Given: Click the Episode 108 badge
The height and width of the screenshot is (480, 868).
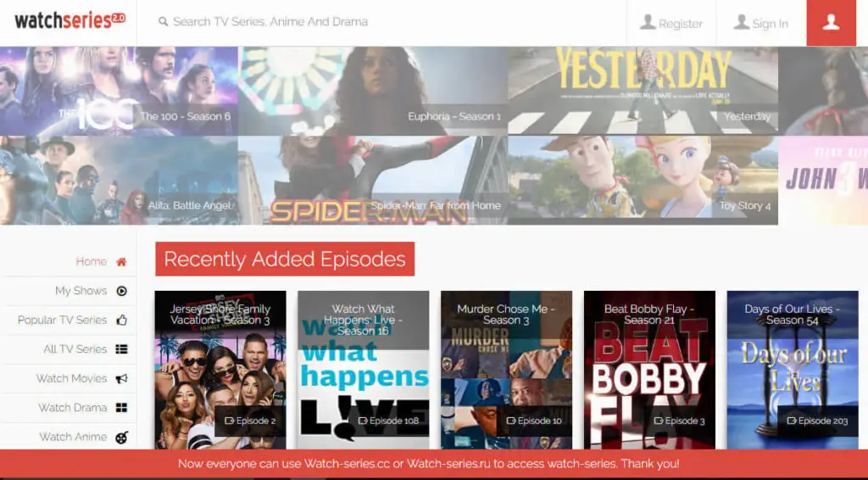Looking at the screenshot, I should [x=388, y=421].
